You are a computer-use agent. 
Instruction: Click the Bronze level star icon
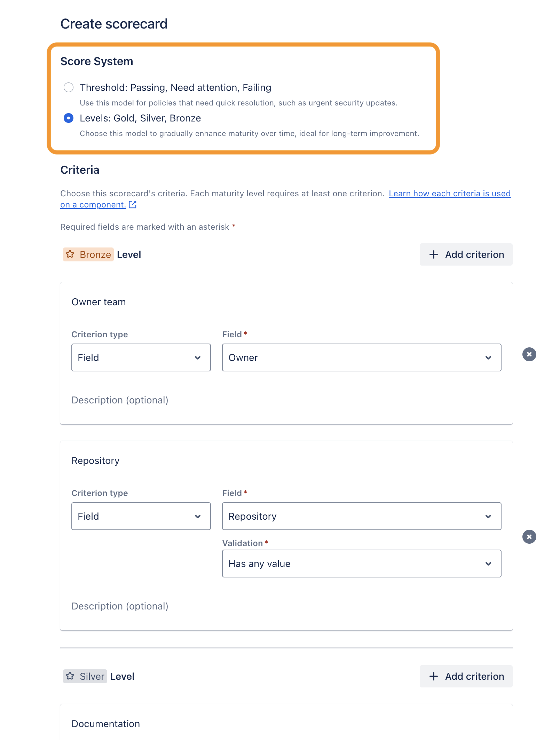[x=71, y=254]
